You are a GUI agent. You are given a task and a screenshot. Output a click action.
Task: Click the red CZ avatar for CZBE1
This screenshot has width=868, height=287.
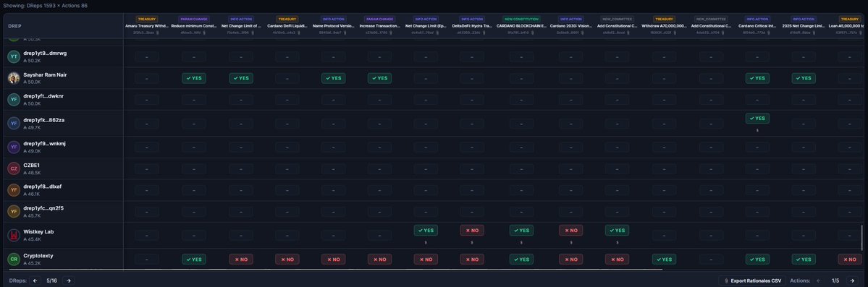pos(14,168)
